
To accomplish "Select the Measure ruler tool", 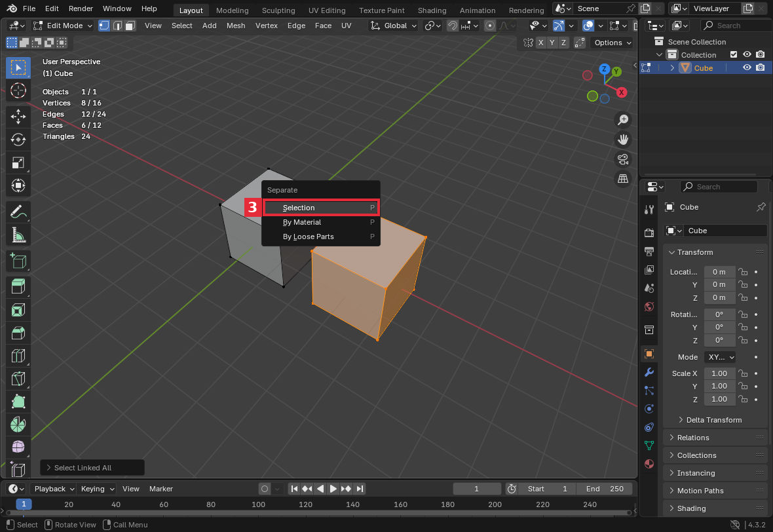I will click(x=18, y=235).
